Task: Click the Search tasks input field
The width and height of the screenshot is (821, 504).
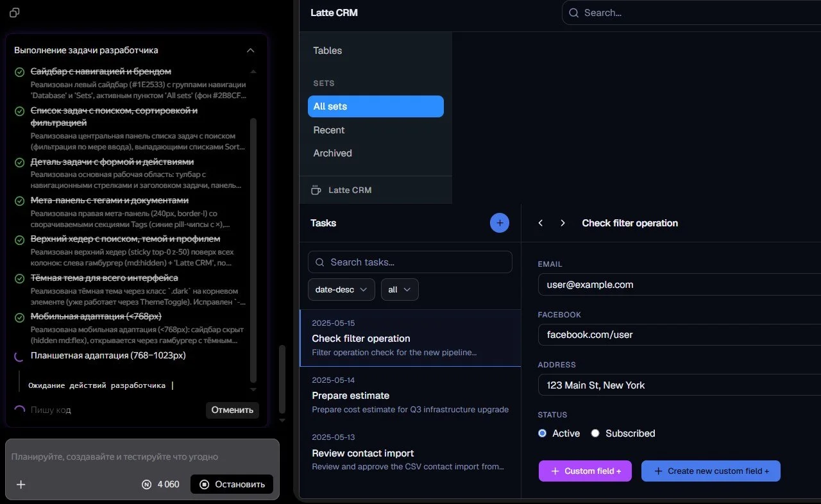Action: [410, 262]
